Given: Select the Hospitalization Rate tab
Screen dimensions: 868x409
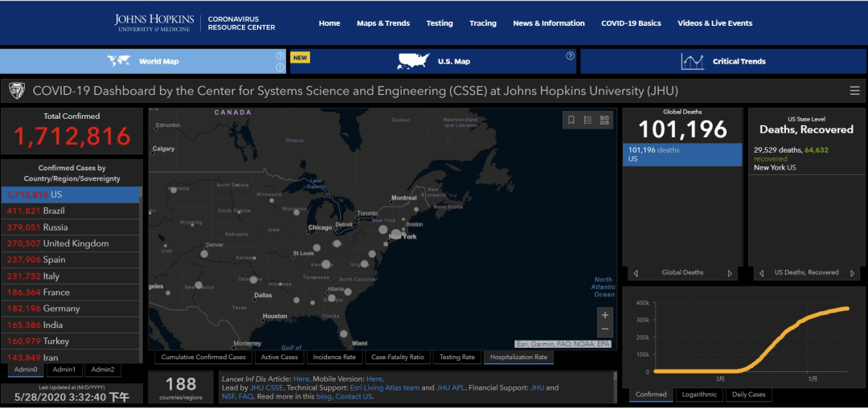Looking at the screenshot, I should pos(518,358).
